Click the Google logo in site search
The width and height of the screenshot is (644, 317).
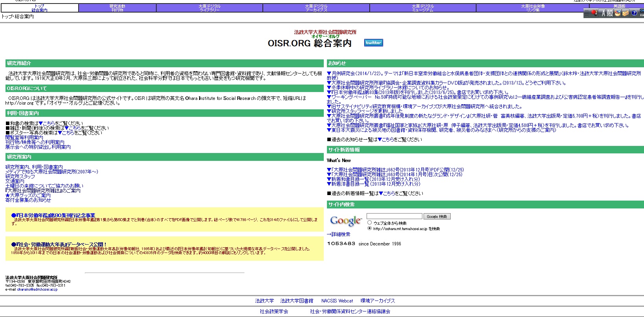[x=346, y=221]
